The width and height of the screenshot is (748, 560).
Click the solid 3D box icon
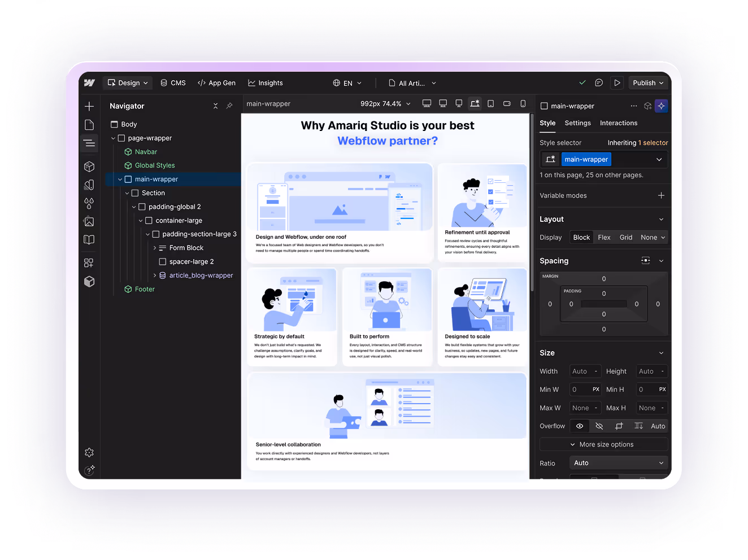(x=89, y=281)
